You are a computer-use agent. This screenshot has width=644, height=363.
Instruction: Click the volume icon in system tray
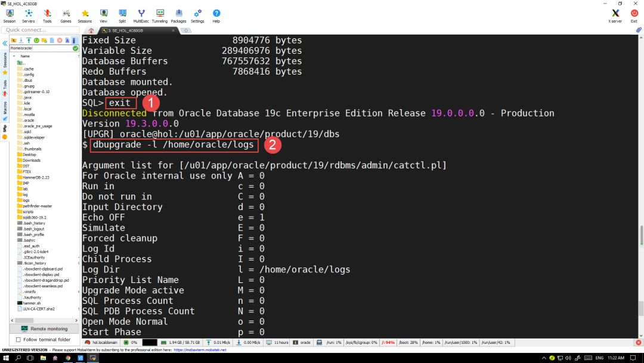coord(568,358)
